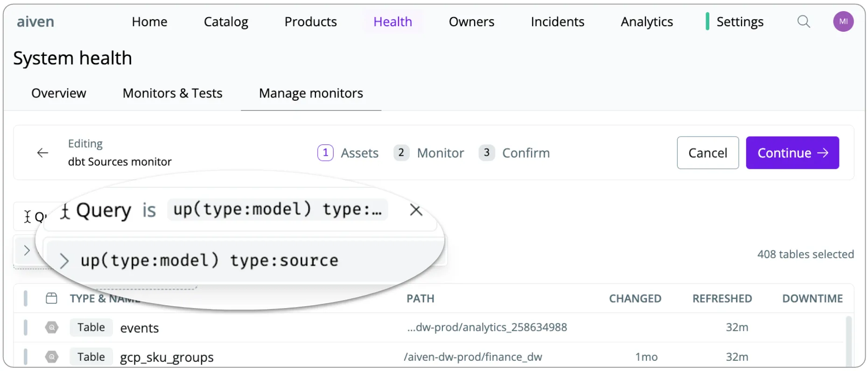
Task: Click the path …dw-prod/analytics_258634988
Action: coord(487,327)
